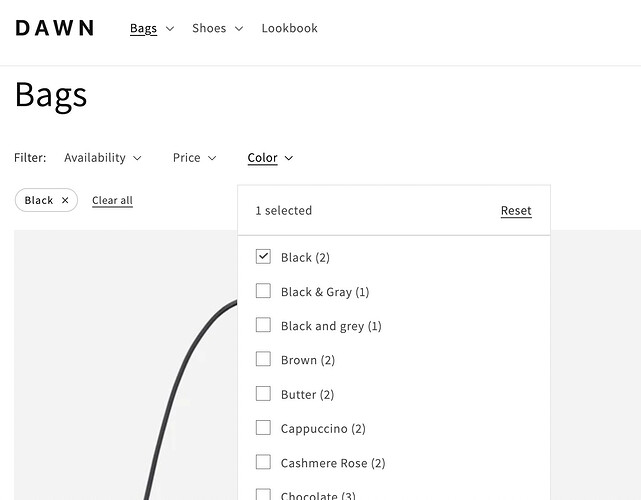The image size is (641, 500).
Task: Go to the Lookbook page
Action: (289, 28)
